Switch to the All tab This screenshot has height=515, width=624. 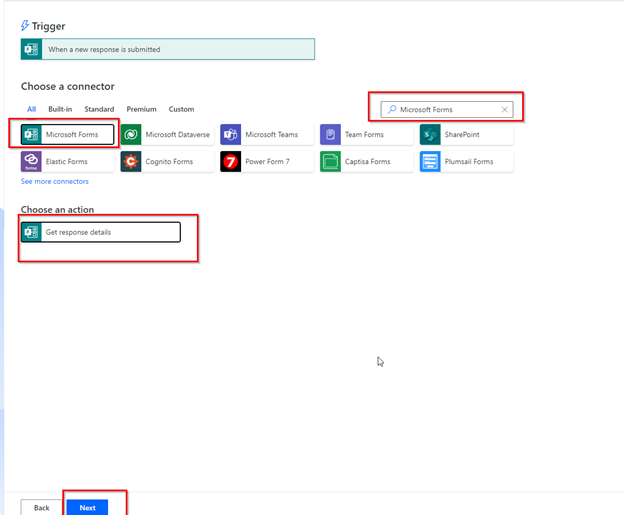(31, 109)
